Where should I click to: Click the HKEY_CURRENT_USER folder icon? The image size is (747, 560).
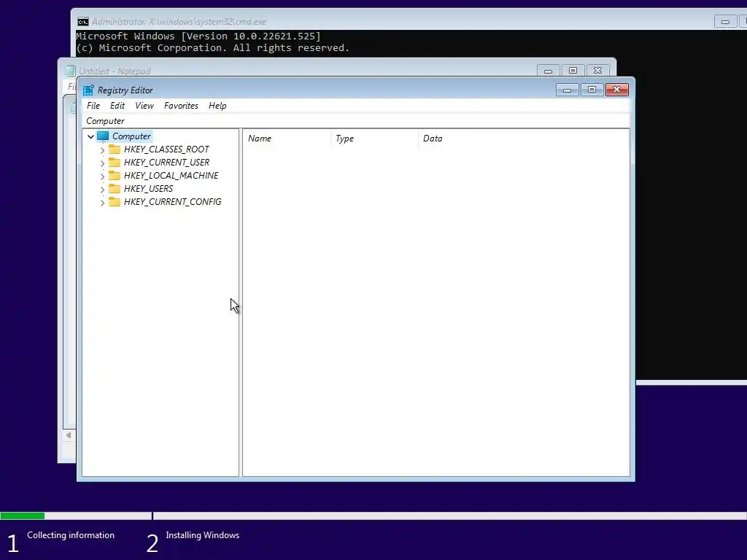(x=115, y=163)
